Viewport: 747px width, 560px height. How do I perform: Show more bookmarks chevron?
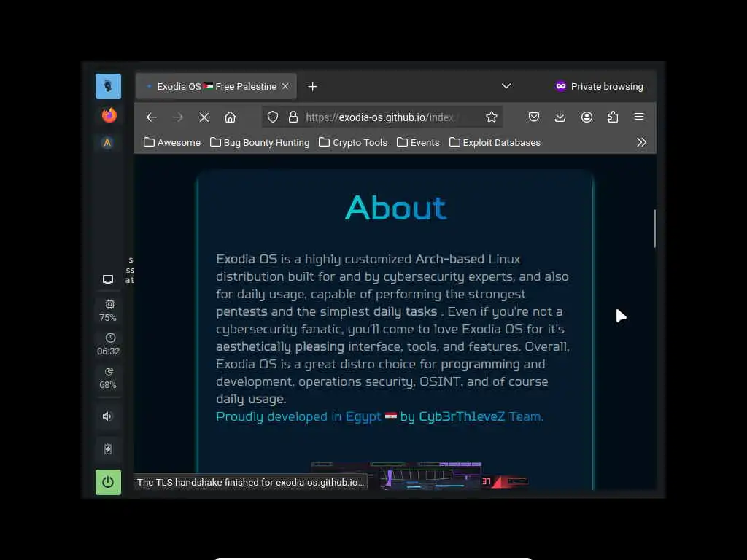click(641, 142)
